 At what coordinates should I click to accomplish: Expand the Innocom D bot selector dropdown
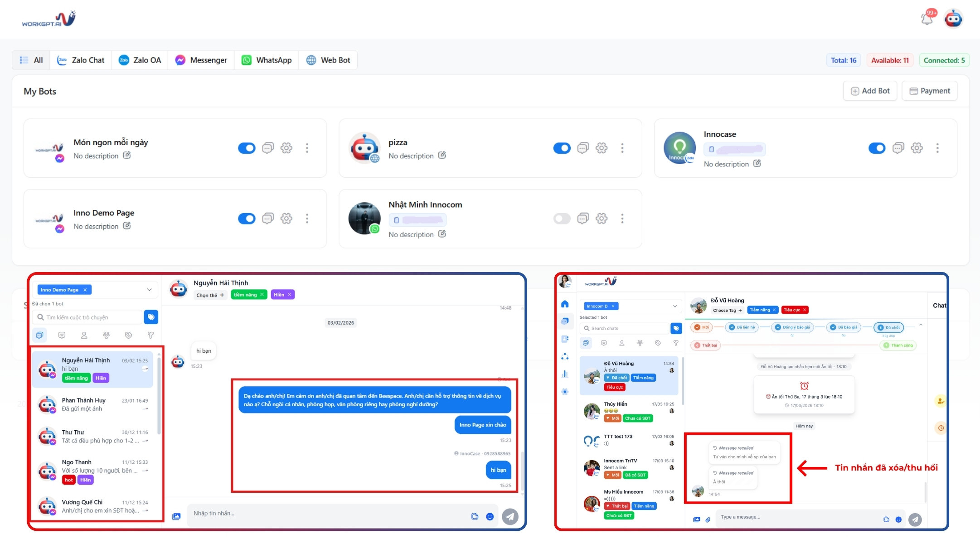[675, 306]
